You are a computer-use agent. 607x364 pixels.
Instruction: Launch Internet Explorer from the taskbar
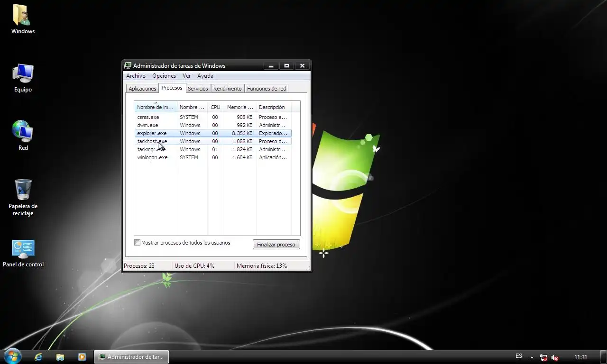38,357
